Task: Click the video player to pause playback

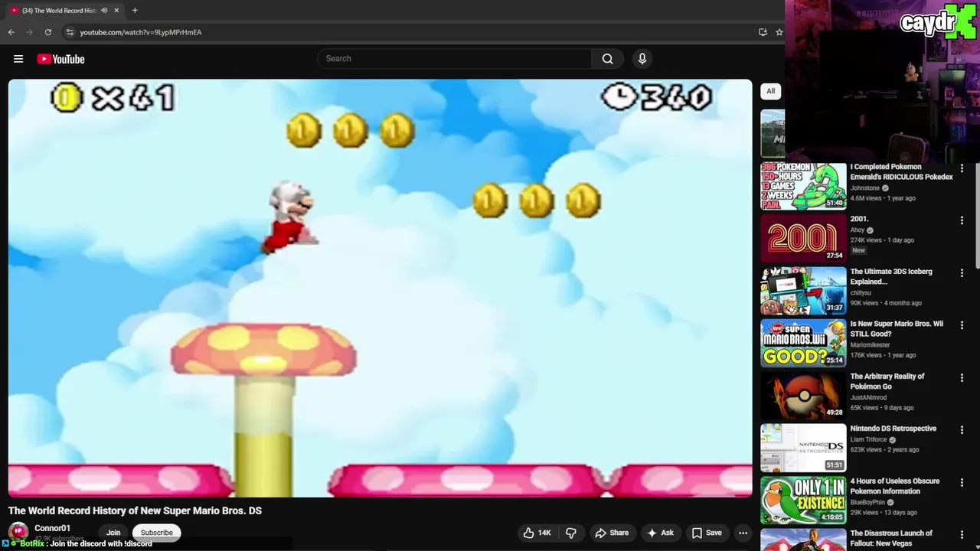Action: 381,289
